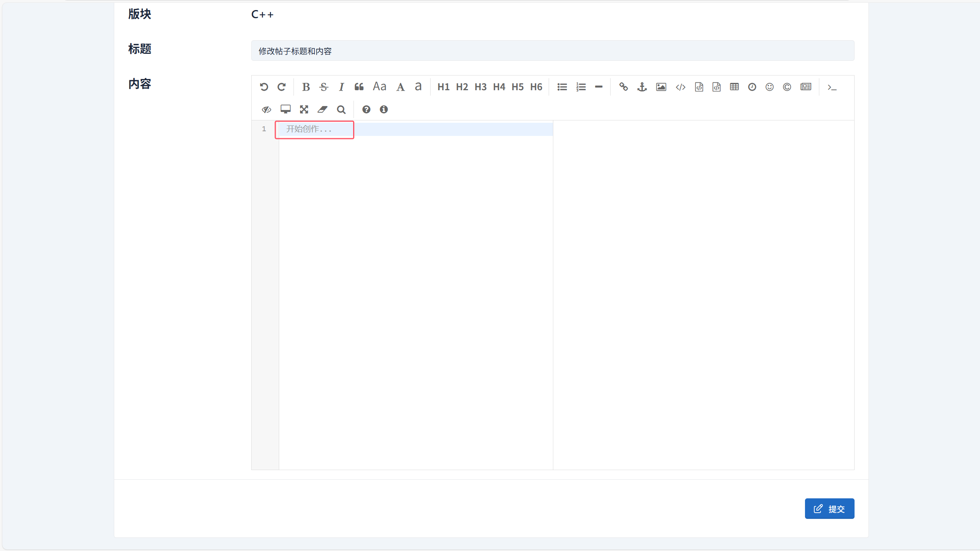Insert an unordered list
980x551 pixels.
562,87
